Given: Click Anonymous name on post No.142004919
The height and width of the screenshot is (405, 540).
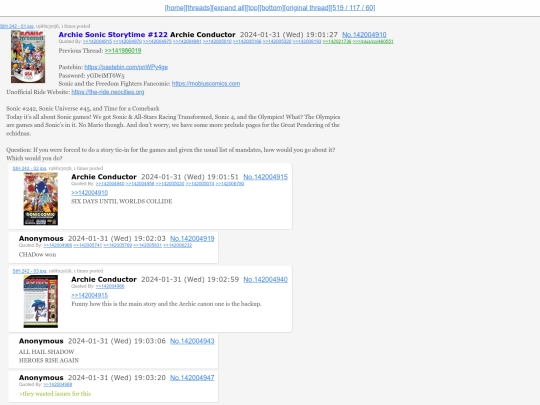Looking at the screenshot, I should [41, 239].
